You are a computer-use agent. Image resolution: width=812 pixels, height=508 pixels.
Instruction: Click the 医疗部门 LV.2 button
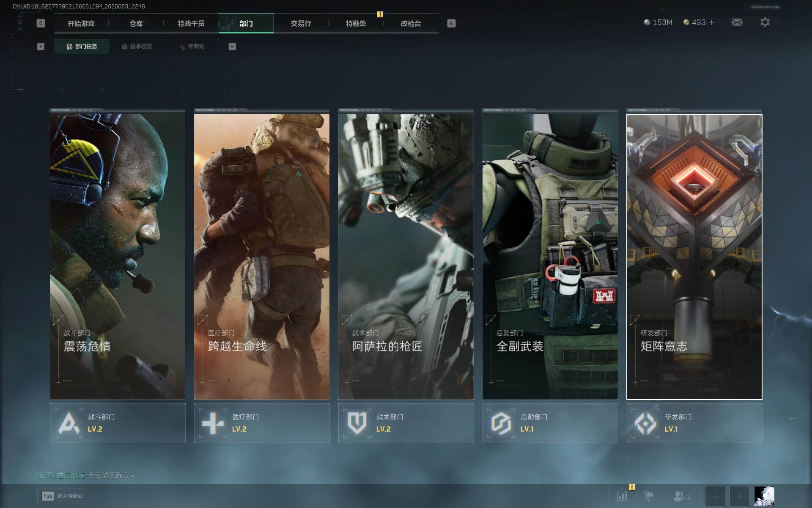pyautogui.click(x=262, y=423)
